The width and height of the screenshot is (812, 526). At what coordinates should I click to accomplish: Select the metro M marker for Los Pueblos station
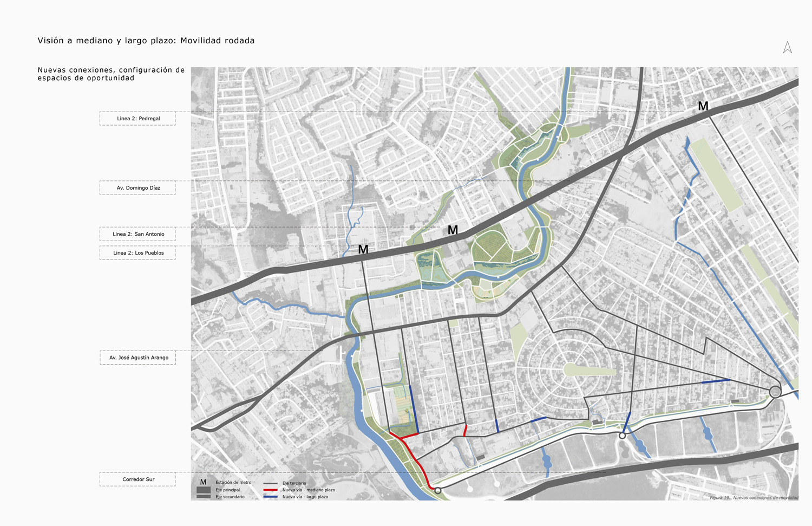pyautogui.click(x=363, y=250)
